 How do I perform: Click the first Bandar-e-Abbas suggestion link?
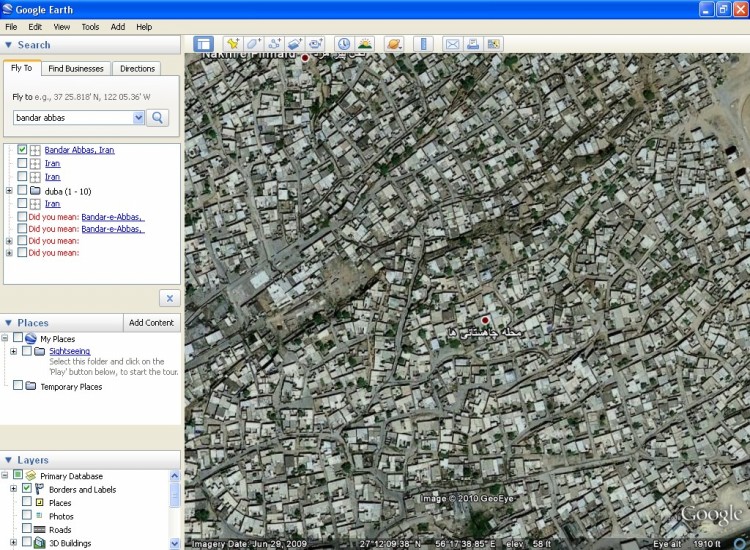pyautogui.click(x=113, y=217)
